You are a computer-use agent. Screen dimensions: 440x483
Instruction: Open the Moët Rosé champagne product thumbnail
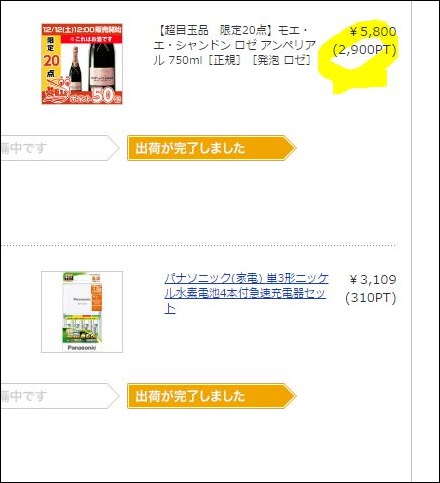pyautogui.click(x=82, y=64)
